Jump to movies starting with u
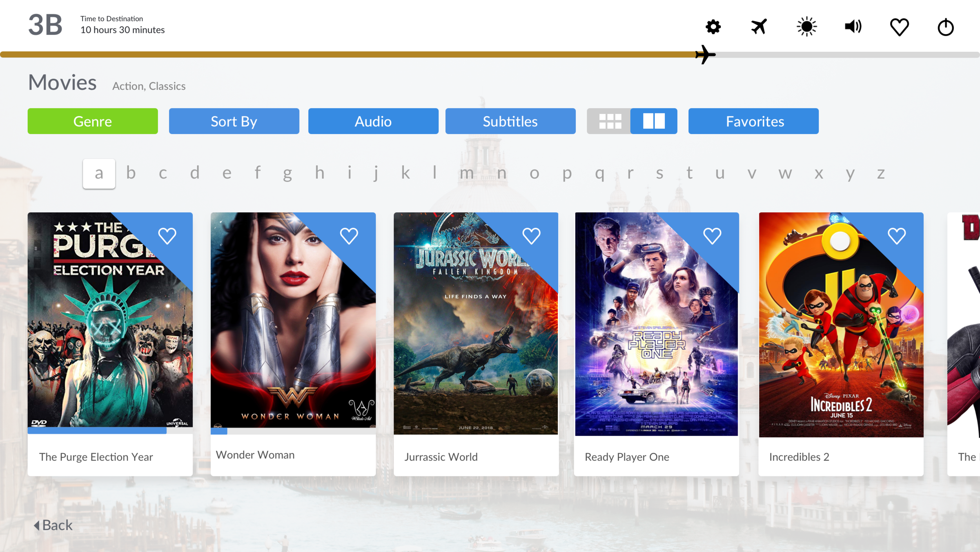980x552 pixels. click(720, 173)
